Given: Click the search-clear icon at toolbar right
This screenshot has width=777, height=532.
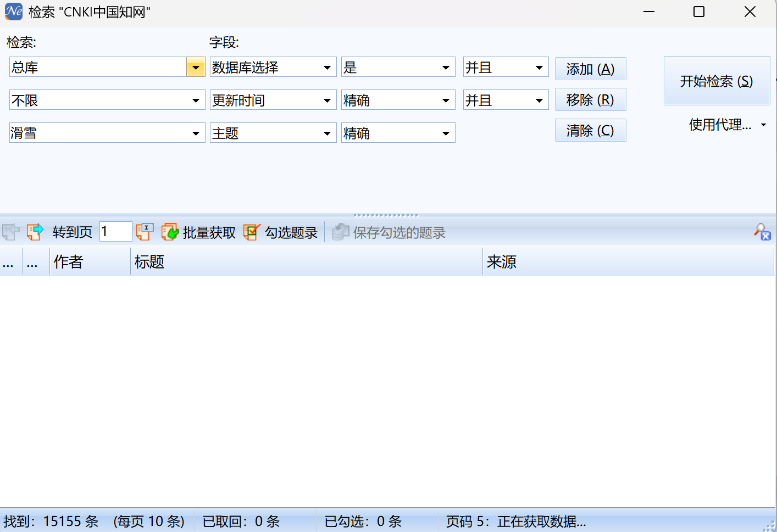Looking at the screenshot, I should click(x=762, y=232).
